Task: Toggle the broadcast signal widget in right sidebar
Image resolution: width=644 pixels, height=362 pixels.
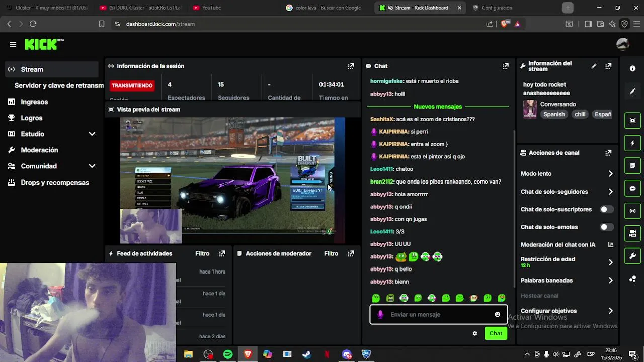Action: pos(632,211)
